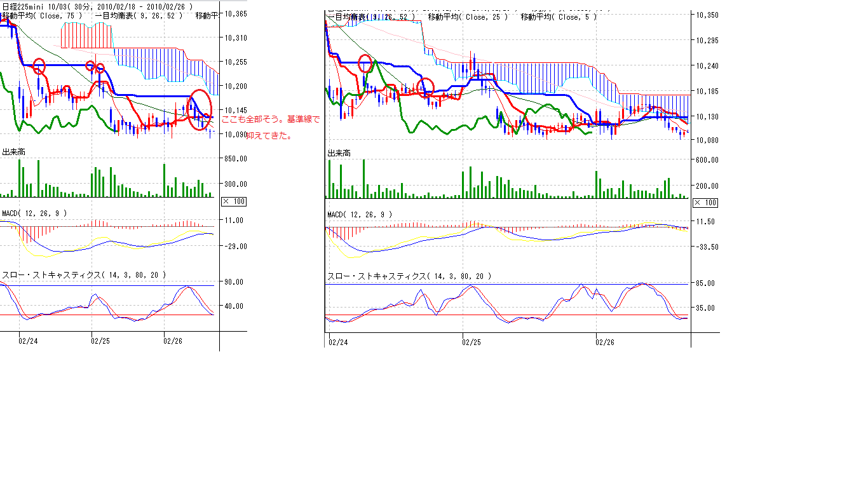Image resolution: width=868 pixels, height=488 pixels.
Task: Click the スロー・ストキャスティクス label on right chart
Action: click(x=409, y=276)
